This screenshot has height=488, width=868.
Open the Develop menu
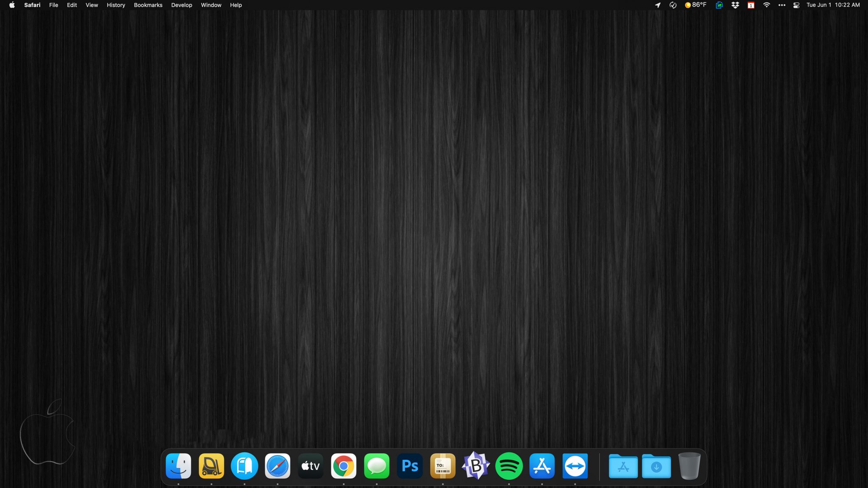[181, 5]
